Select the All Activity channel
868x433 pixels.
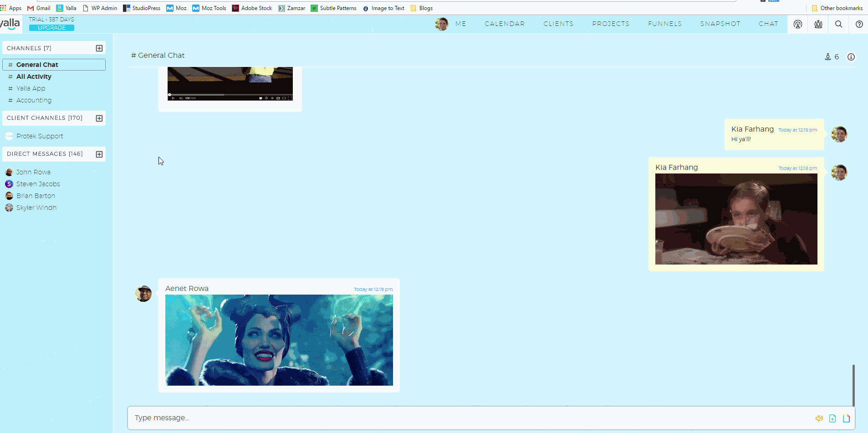[x=34, y=76]
